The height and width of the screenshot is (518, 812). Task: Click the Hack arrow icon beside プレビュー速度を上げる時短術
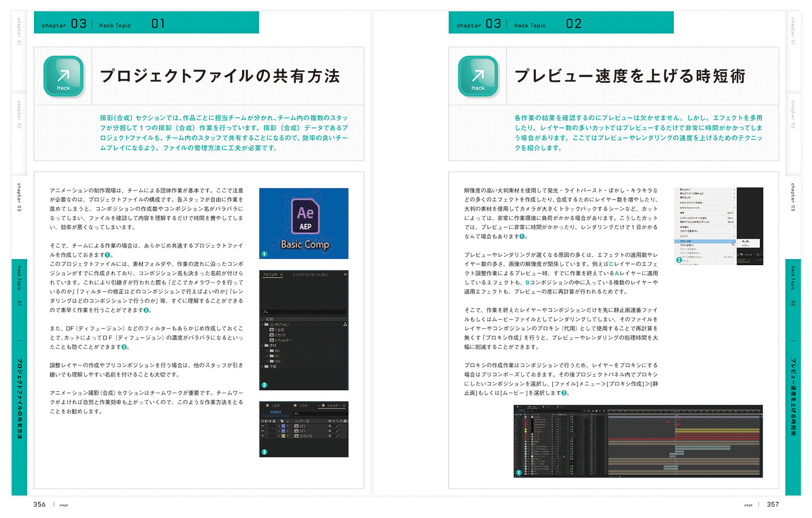(478, 76)
